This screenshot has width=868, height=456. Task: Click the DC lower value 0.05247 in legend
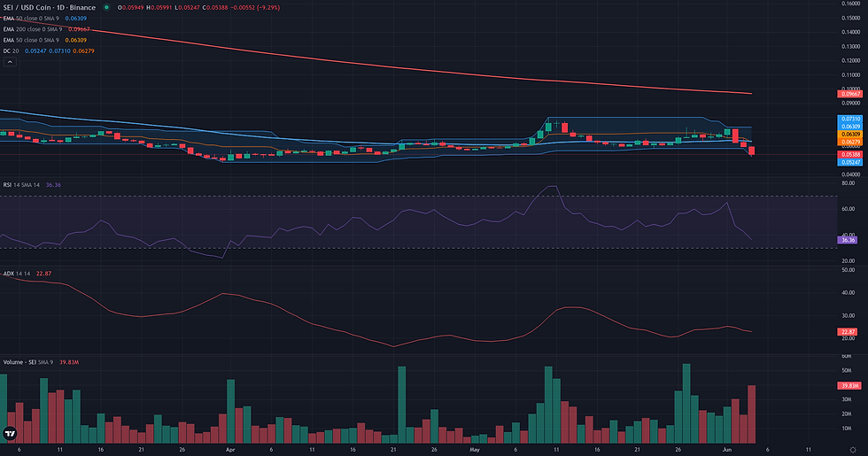click(35, 51)
